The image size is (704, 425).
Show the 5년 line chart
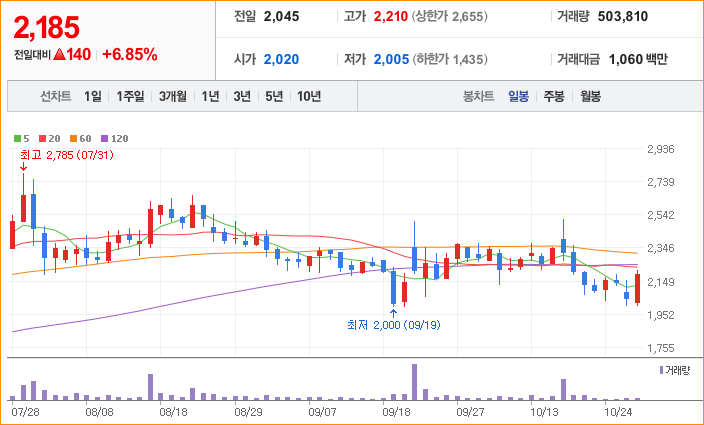tap(274, 96)
